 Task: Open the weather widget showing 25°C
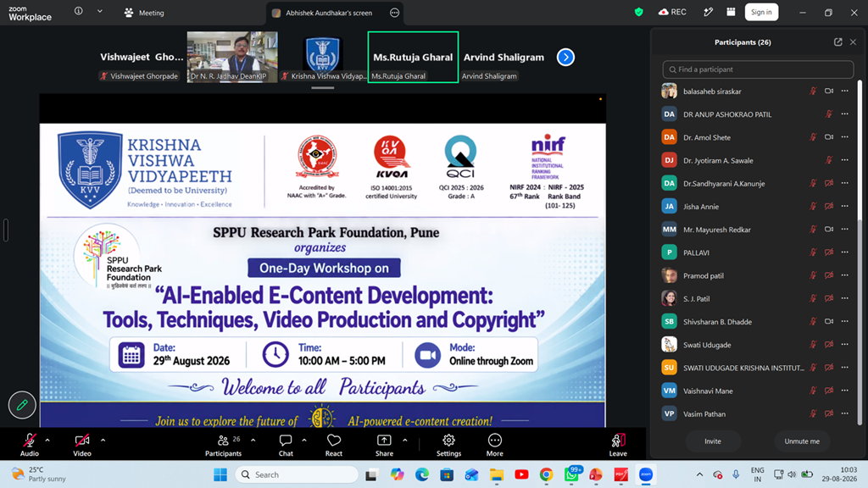(x=39, y=474)
